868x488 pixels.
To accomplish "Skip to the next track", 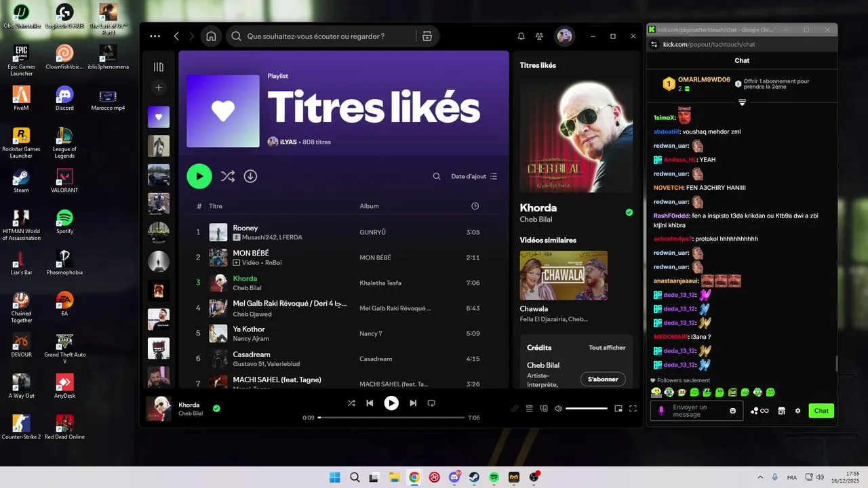I will coord(413,403).
